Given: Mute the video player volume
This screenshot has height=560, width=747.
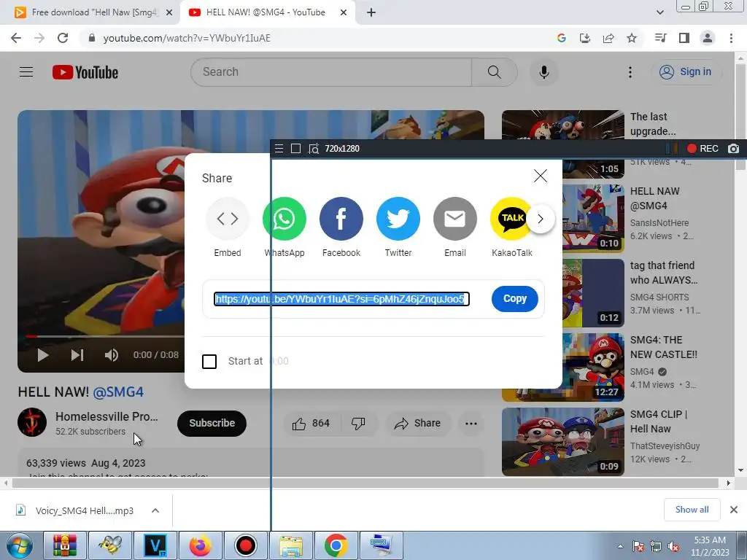Looking at the screenshot, I should click(x=112, y=355).
